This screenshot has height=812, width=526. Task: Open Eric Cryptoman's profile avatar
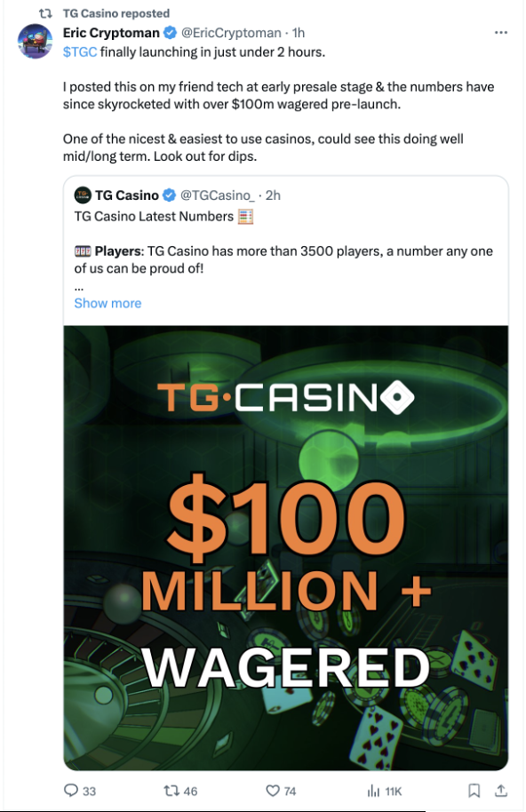[36, 42]
